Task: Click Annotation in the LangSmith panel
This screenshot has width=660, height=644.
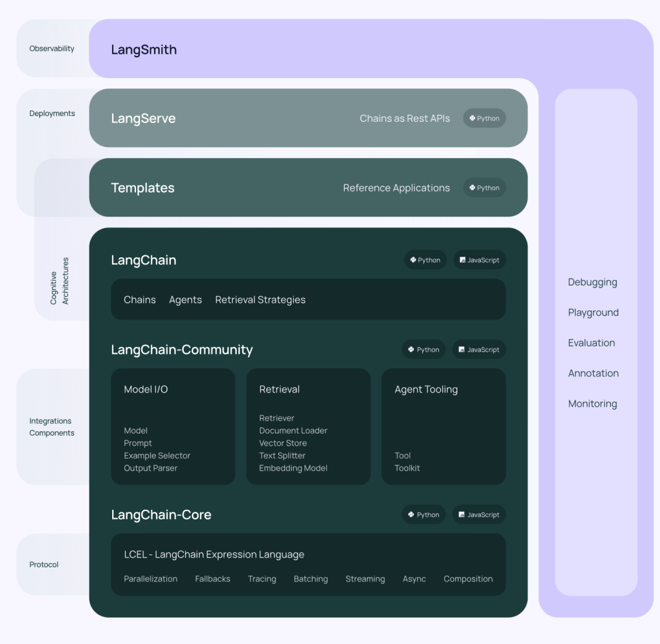Action: [593, 373]
